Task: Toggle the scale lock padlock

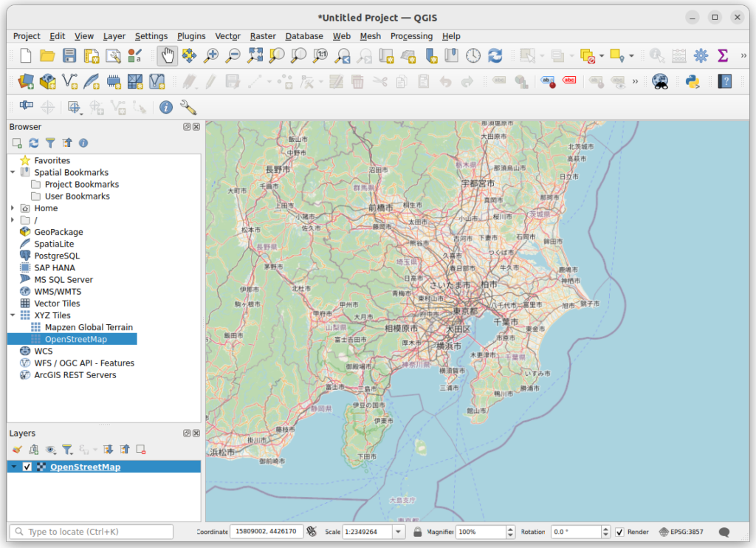Action: click(416, 531)
